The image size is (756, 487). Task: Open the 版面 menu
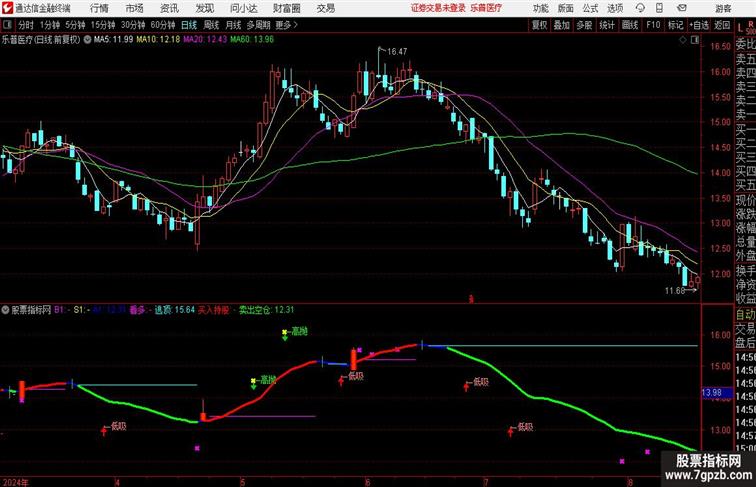tap(566, 8)
